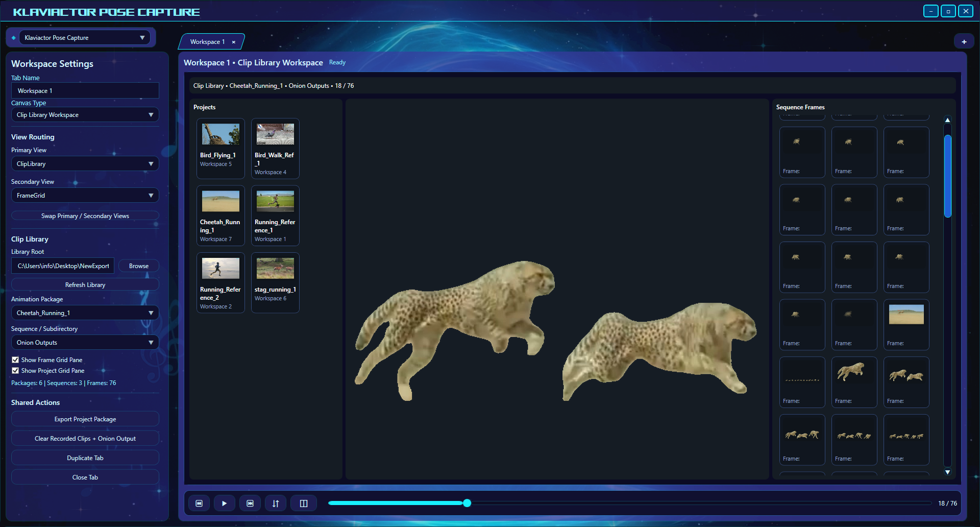Open the Bird_Flying_1 project
Image resolution: width=980 pixels, height=527 pixels.
(220, 148)
